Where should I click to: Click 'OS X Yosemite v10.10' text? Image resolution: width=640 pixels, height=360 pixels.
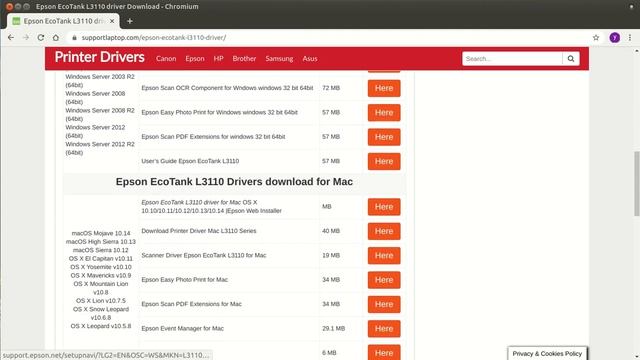coord(101,267)
